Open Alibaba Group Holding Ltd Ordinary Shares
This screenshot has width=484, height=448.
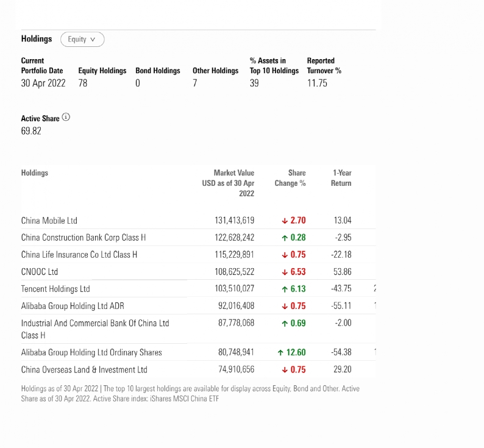[91, 352]
